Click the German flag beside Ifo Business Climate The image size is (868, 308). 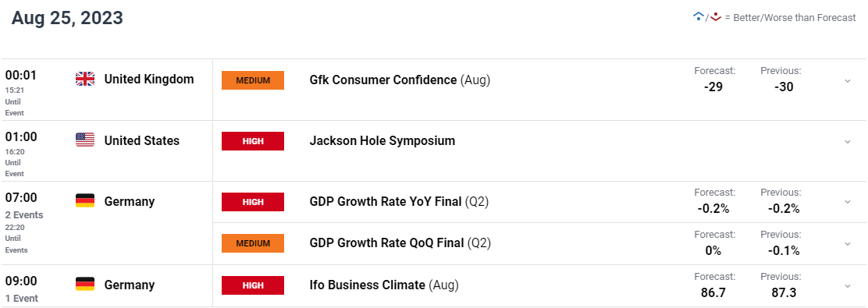(x=85, y=285)
